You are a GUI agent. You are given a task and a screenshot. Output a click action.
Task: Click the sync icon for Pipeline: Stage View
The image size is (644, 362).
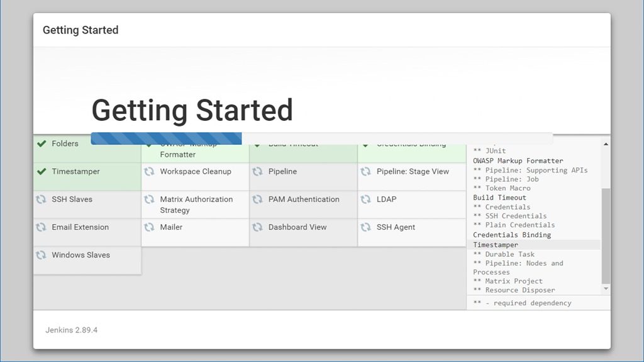coord(366,171)
